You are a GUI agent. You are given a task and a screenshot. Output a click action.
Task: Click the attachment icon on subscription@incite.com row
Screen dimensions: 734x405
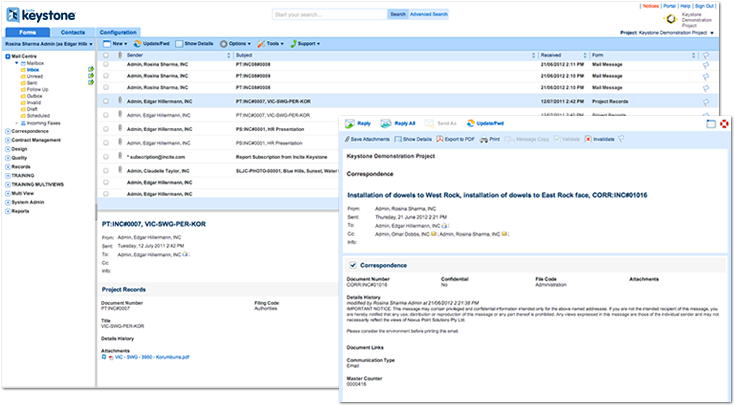119,157
